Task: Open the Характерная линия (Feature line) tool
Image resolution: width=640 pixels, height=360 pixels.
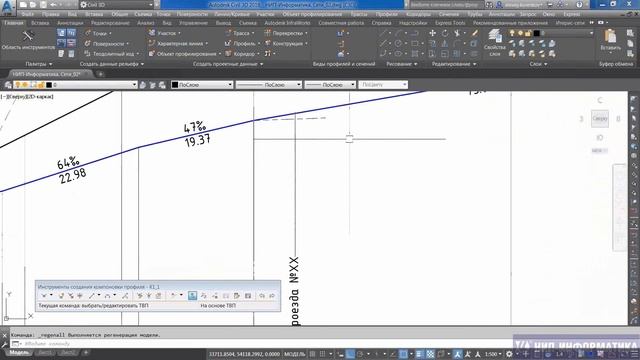Action: click(178, 43)
